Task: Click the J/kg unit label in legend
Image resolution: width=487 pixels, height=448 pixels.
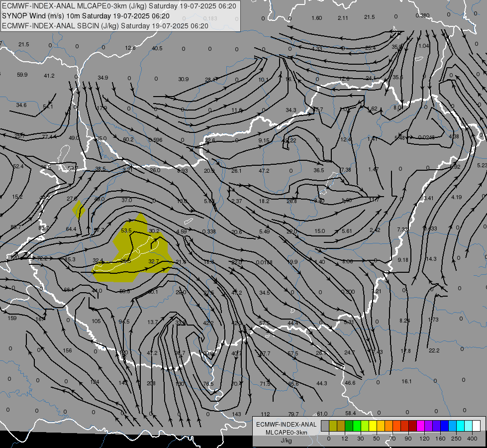Action: 286,441
